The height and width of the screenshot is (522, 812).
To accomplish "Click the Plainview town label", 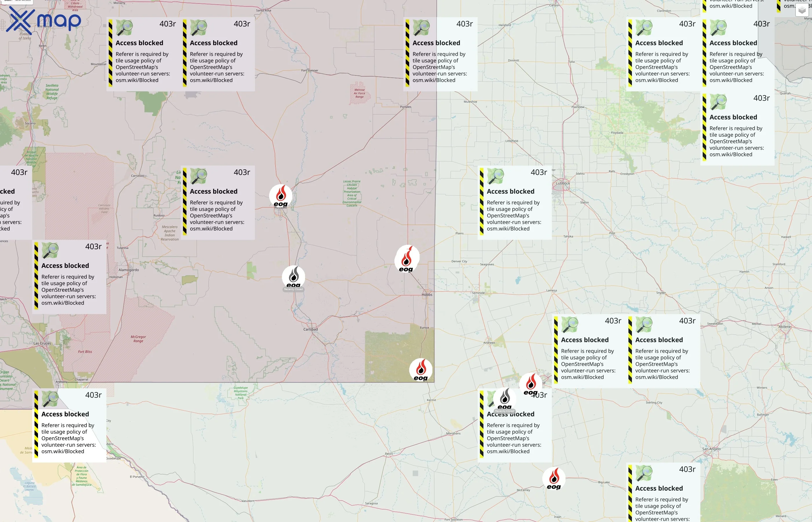I will (x=578, y=107).
